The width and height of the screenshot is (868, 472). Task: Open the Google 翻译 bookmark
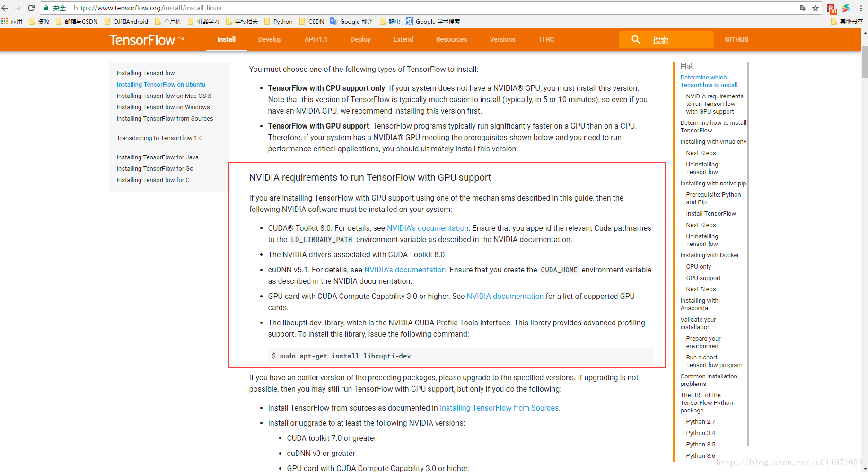352,21
